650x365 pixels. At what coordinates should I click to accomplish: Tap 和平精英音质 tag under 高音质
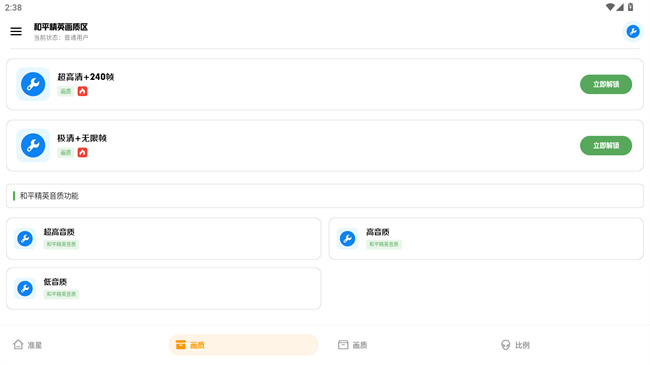[383, 244]
